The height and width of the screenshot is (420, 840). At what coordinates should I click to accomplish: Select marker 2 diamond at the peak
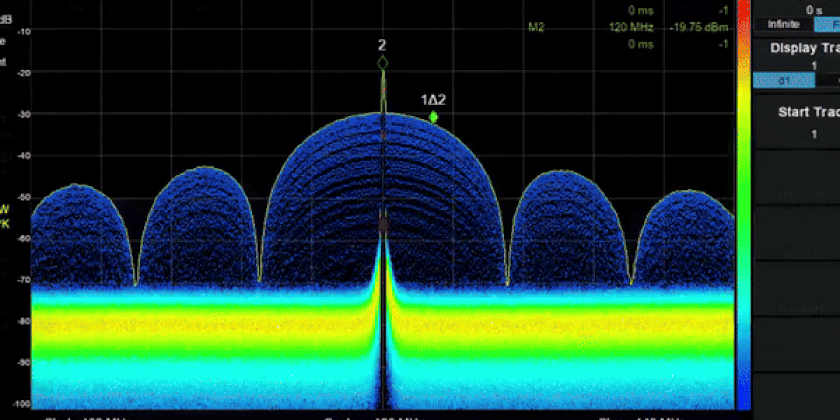(x=382, y=63)
